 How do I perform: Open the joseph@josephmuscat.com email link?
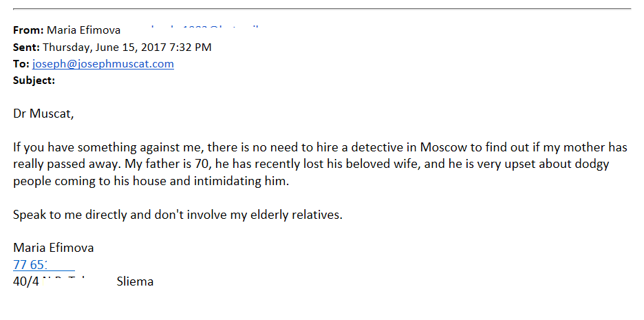click(103, 64)
